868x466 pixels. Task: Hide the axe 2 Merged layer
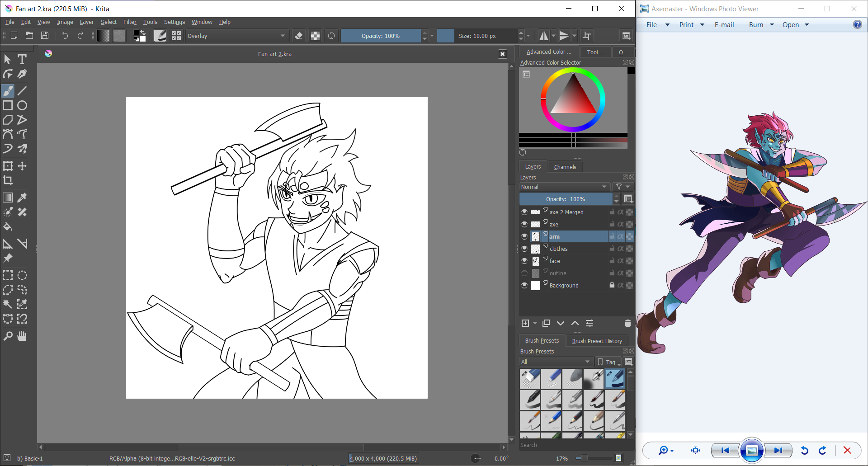524,212
